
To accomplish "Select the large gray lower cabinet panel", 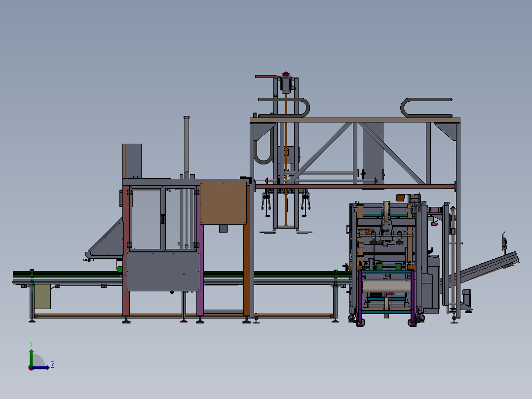I will [163, 271].
